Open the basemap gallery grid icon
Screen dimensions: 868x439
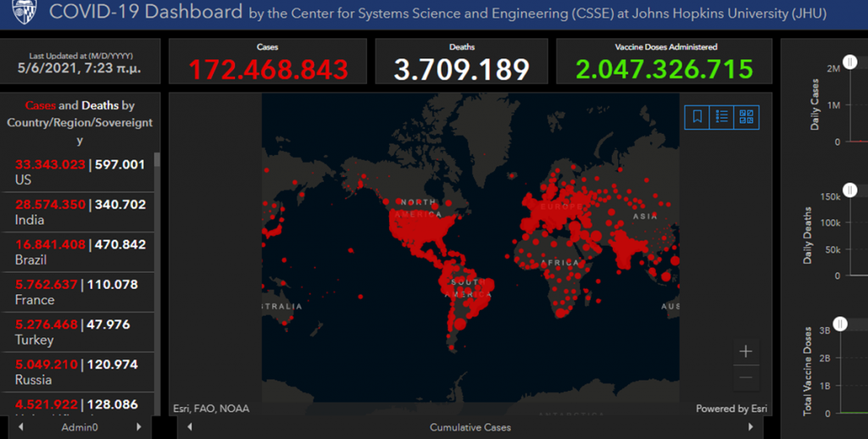click(747, 117)
